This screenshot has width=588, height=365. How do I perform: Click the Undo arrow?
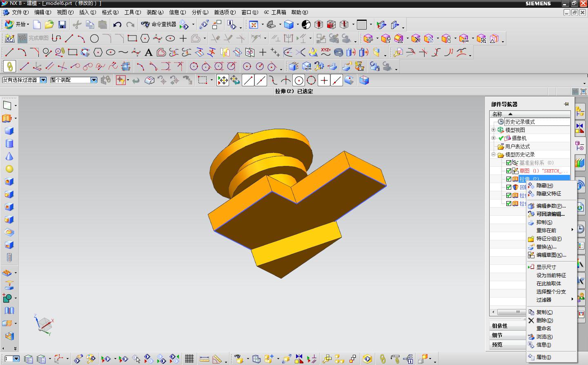(x=117, y=25)
